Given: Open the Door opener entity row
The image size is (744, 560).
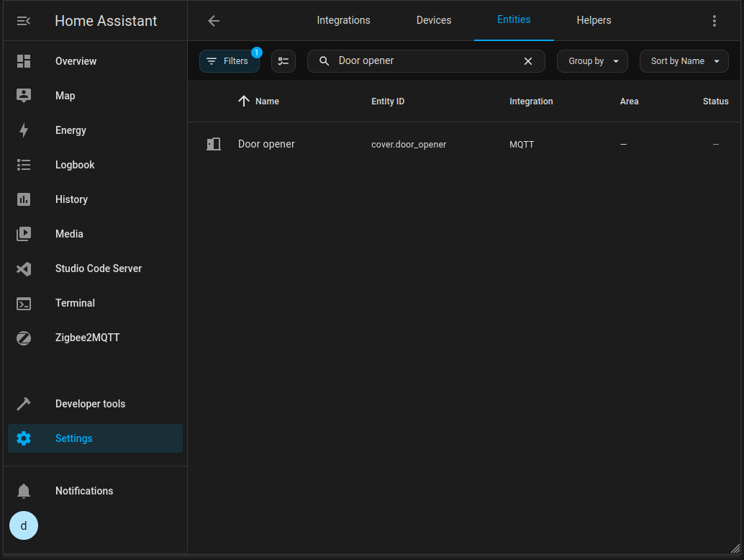Looking at the screenshot, I should (x=464, y=144).
